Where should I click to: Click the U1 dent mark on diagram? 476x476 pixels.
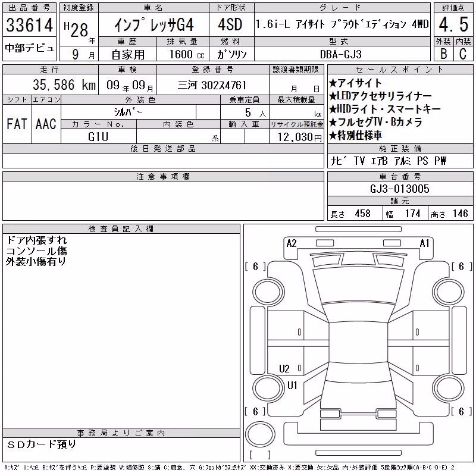pyautogui.click(x=292, y=385)
